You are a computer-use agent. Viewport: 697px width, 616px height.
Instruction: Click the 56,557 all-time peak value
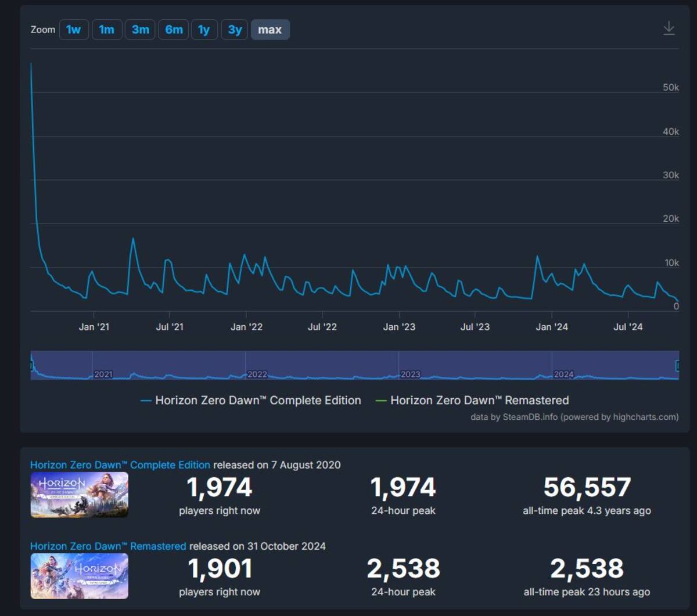pyautogui.click(x=587, y=487)
